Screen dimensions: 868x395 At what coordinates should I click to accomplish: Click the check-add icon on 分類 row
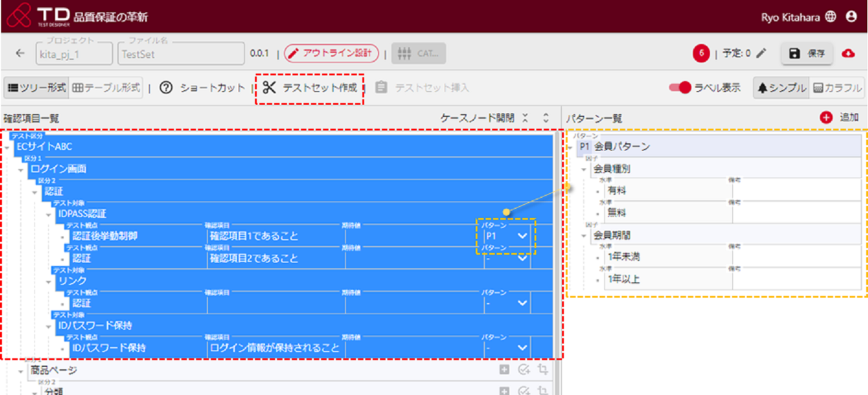(x=523, y=391)
